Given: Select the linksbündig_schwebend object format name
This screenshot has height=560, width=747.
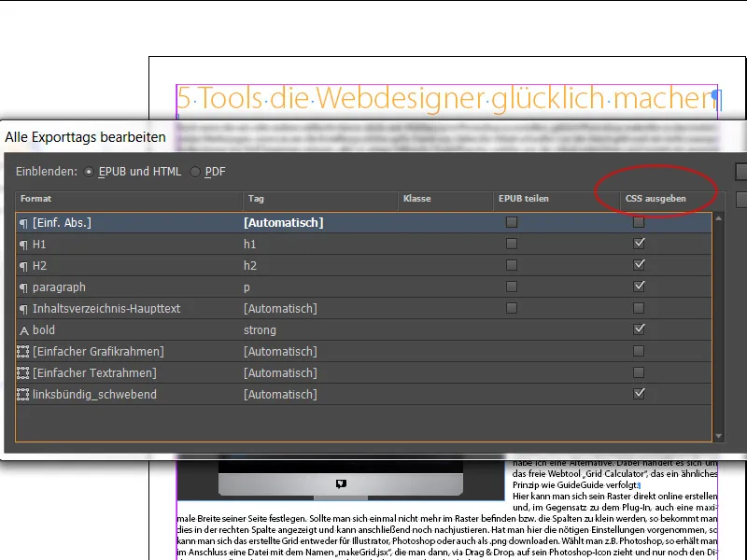Looking at the screenshot, I should tap(94, 394).
